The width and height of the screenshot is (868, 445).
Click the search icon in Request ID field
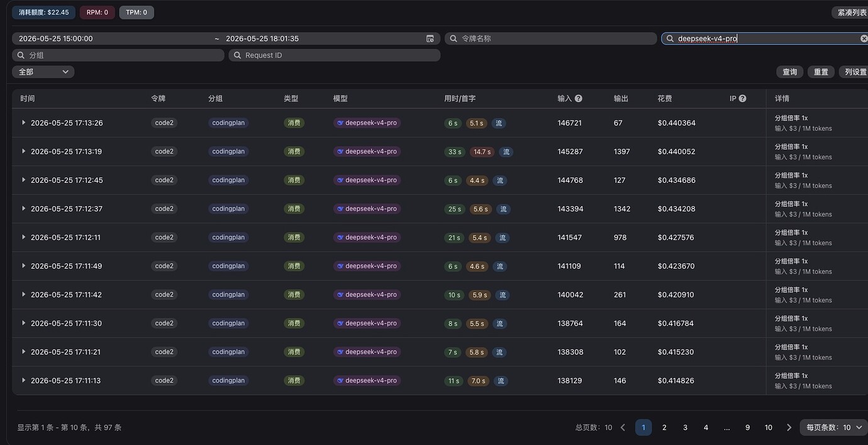pyautogui.click(x=237, y=55)
